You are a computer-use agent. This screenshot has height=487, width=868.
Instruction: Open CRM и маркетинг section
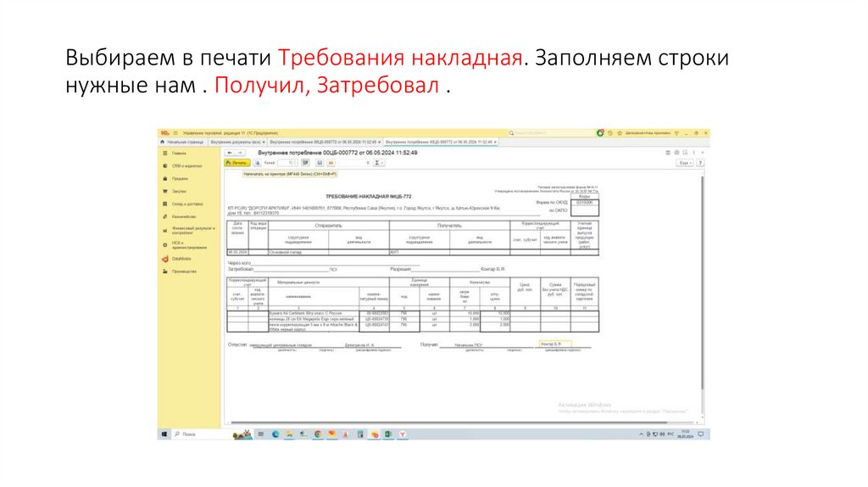(186, 165)
